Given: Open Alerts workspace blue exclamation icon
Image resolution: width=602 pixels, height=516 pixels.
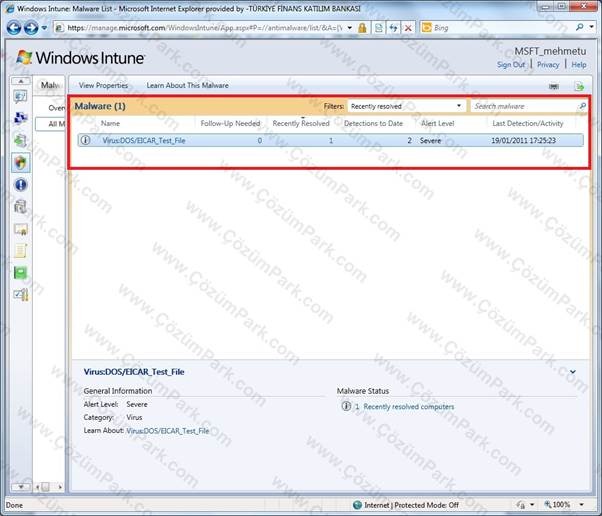Looking at the screenshot, I should (20, 185).
